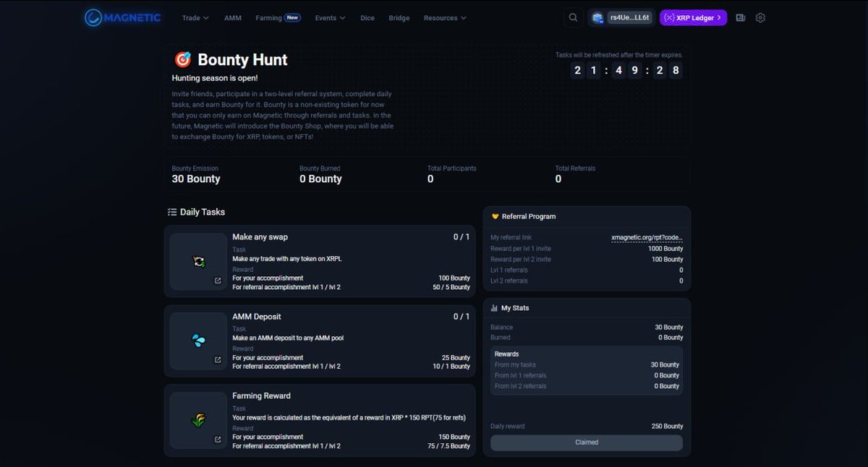Click the AMM Deposit task title
The image size is (868, 467).
click(257, 317)
